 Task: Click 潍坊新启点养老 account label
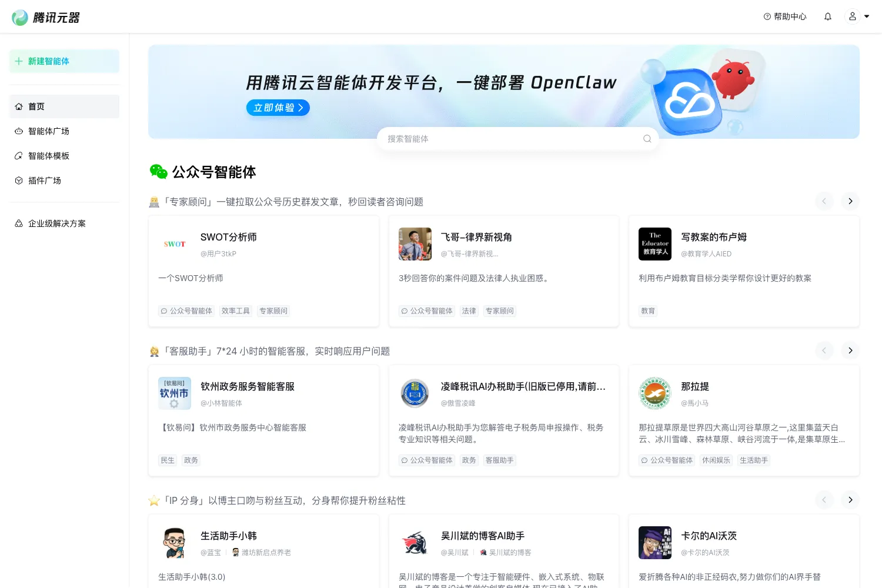pyautogui.click(x=262, y=553)
